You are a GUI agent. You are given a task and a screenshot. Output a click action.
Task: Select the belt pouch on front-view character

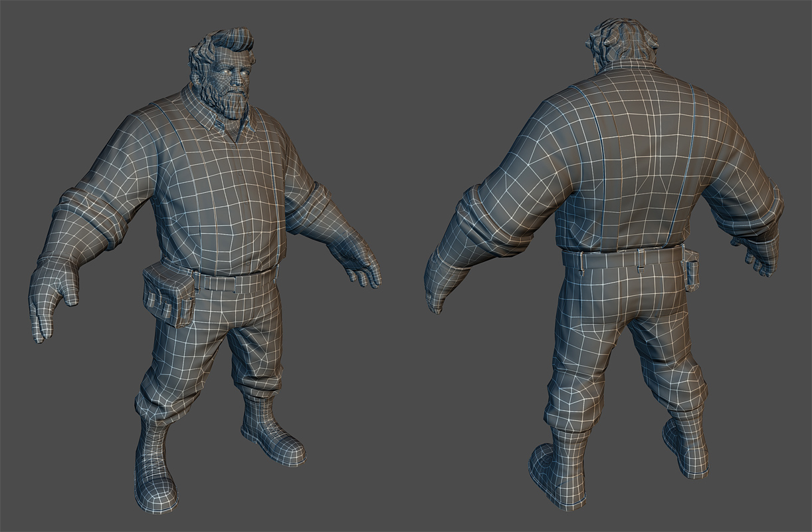pos(169,293)
